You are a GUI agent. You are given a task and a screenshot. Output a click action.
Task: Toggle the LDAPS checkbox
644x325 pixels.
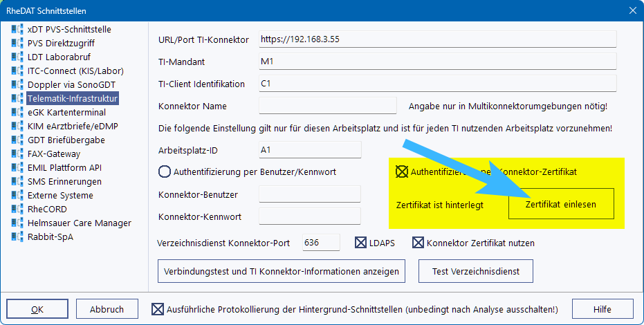pos(360,243)
